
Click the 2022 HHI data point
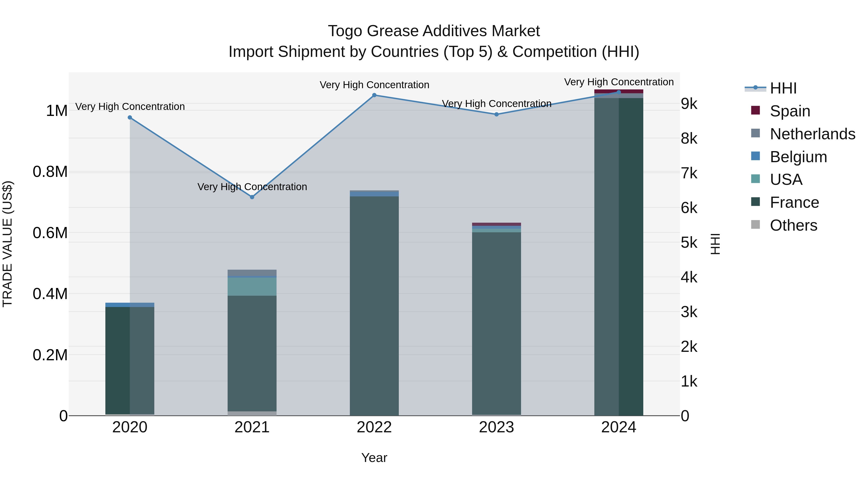[x=374, y=95]
